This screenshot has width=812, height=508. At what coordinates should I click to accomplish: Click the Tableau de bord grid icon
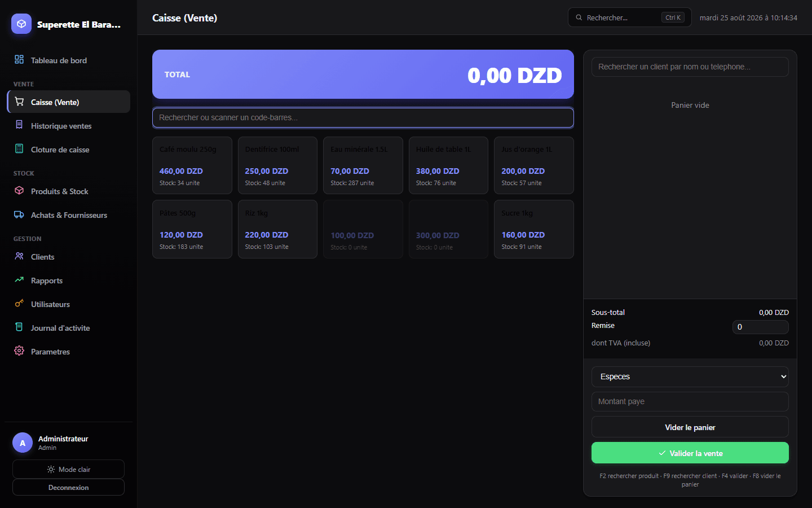tap(19, 59)
